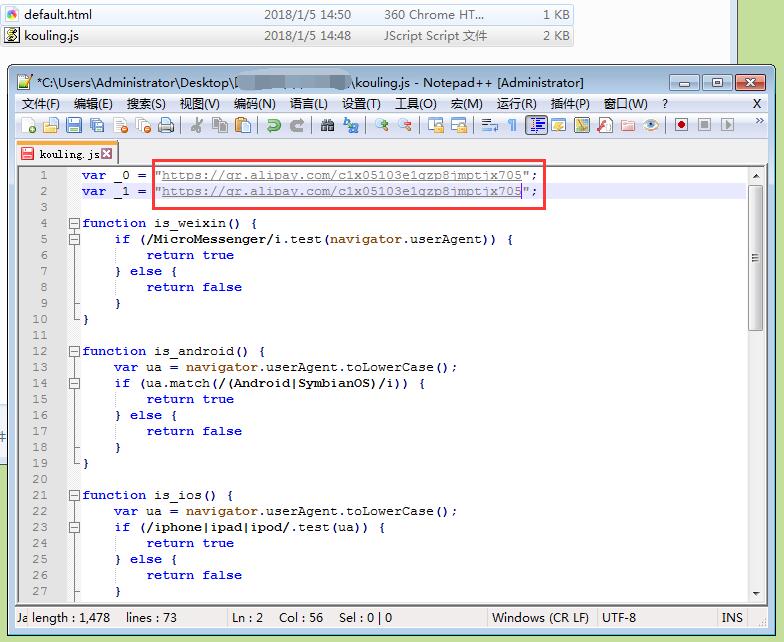Open the 编码(N) menu
Viewport: 784px width, 642px height.
point(254,104)
